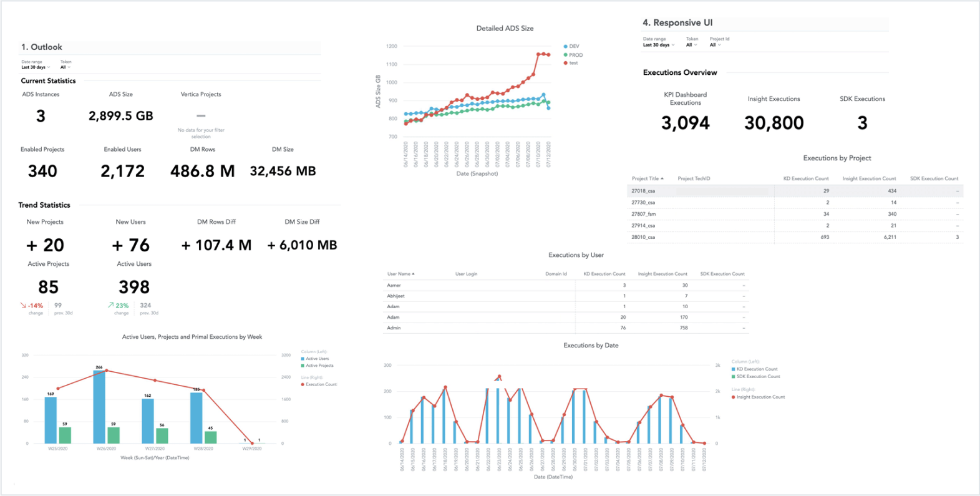Toggle Insight Execution Count line legend entry
980x496 pixels.
click(x=758, y=397)
